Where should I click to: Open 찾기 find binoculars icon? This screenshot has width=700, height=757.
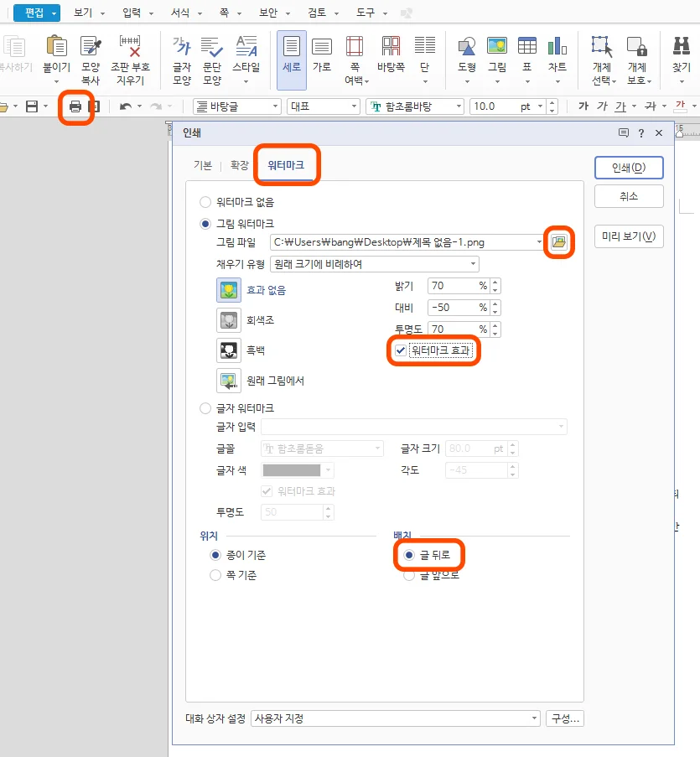coord(682,46)
